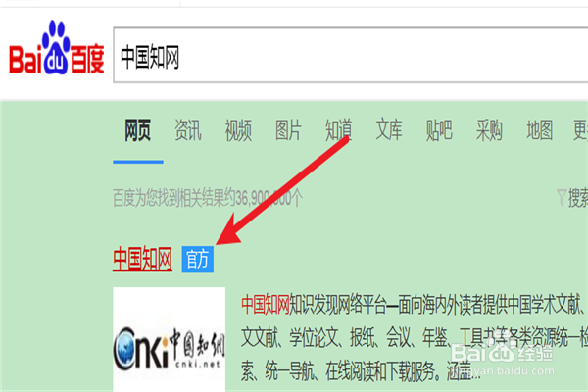Switch to the 资讯 tab
Screen dimensions: 588x392
[188, 130]
